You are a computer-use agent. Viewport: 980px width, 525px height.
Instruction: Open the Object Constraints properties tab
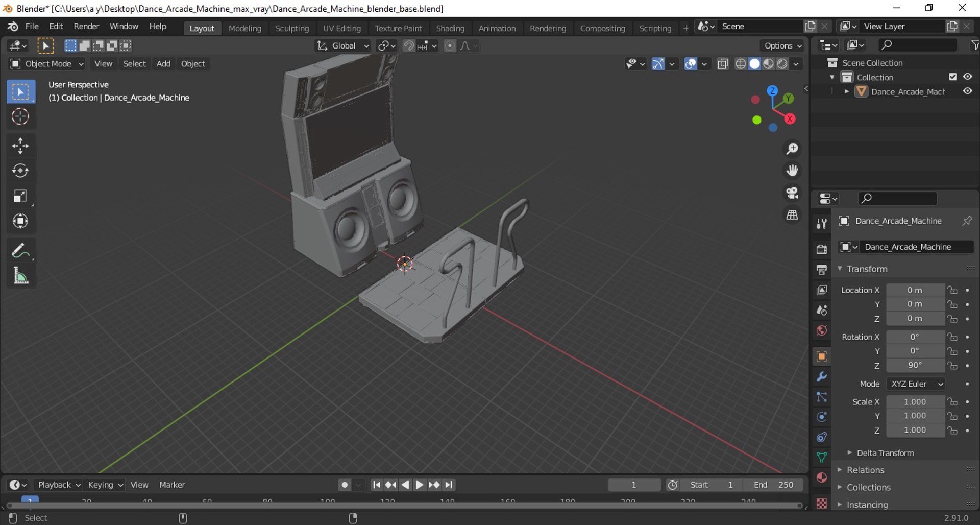pyautogui.click(x=821, y=437)
